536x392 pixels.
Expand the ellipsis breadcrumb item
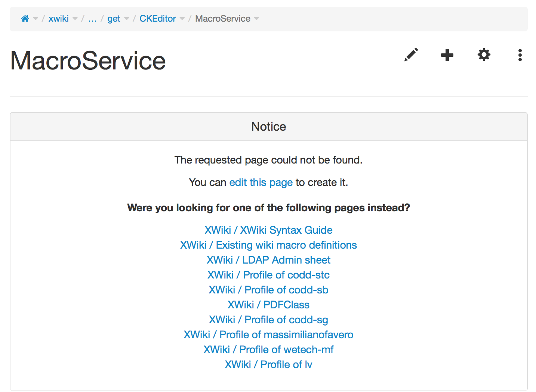pyautogui.click(x=92, y=19)
